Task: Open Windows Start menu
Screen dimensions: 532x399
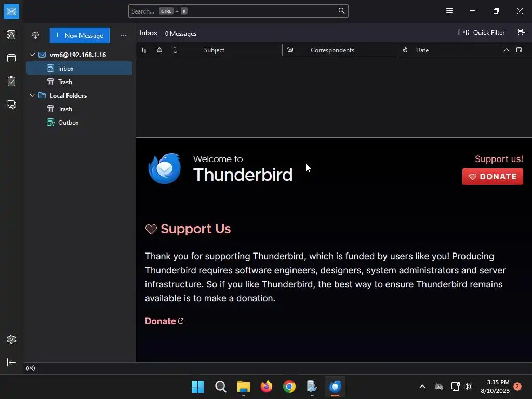Action: 197,387
